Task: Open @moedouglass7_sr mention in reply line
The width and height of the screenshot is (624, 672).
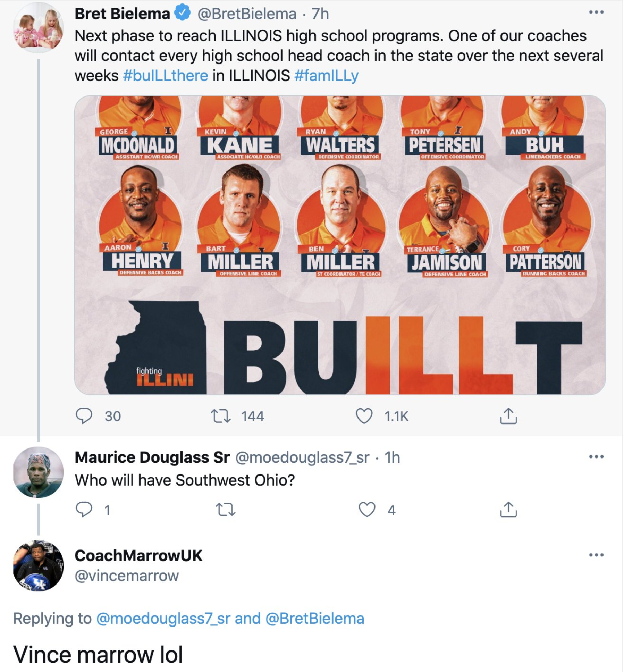Action: pyautogui.click(x=163, y=619)
